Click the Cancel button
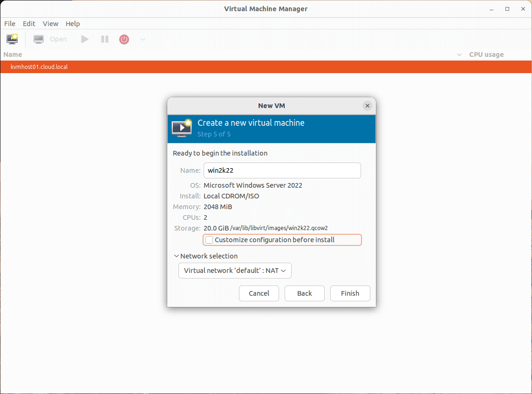The width and height of the screenshot is (532, 394). point(259,293)
